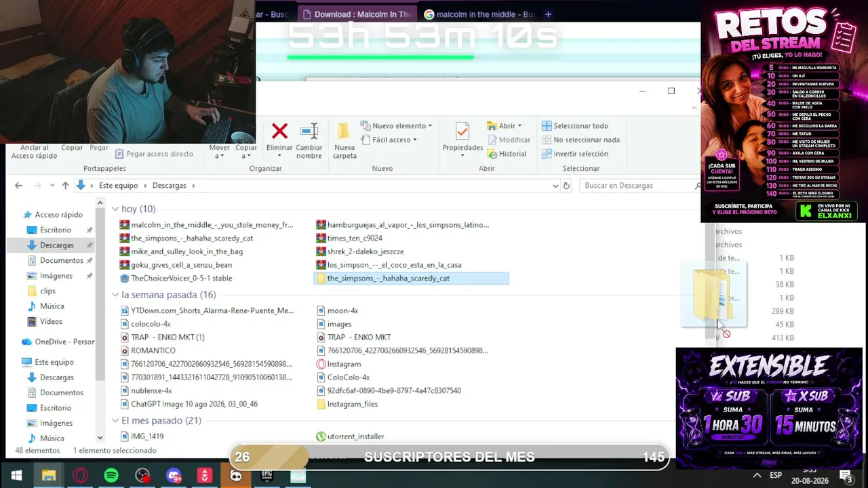Open Vídeos in the sidebar
This screenshot has height=488, width=868.
(x=44, y=322)
